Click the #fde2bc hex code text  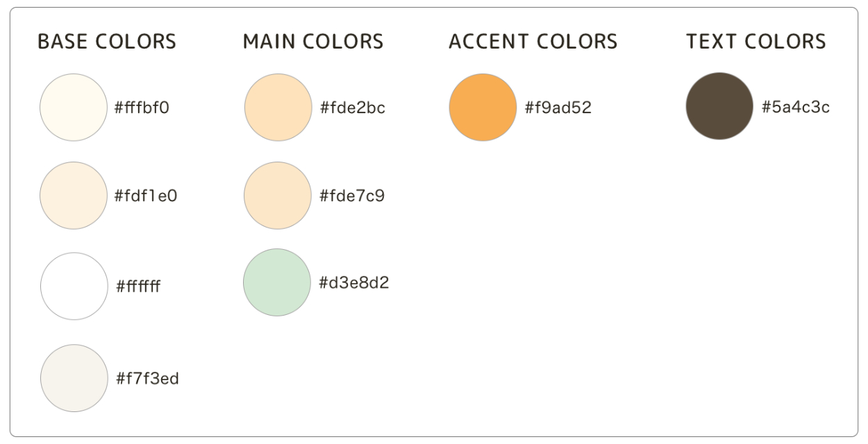[352, 108]
